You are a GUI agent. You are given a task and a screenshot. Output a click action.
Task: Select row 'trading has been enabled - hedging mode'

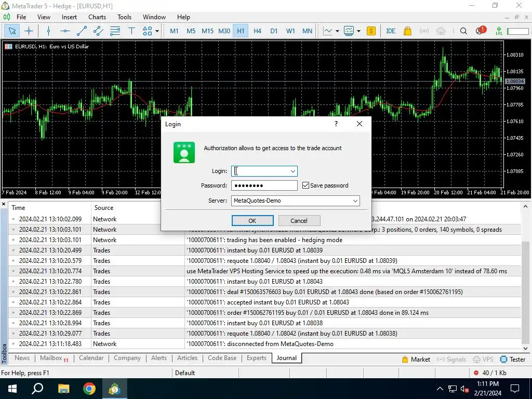point(264,240)
